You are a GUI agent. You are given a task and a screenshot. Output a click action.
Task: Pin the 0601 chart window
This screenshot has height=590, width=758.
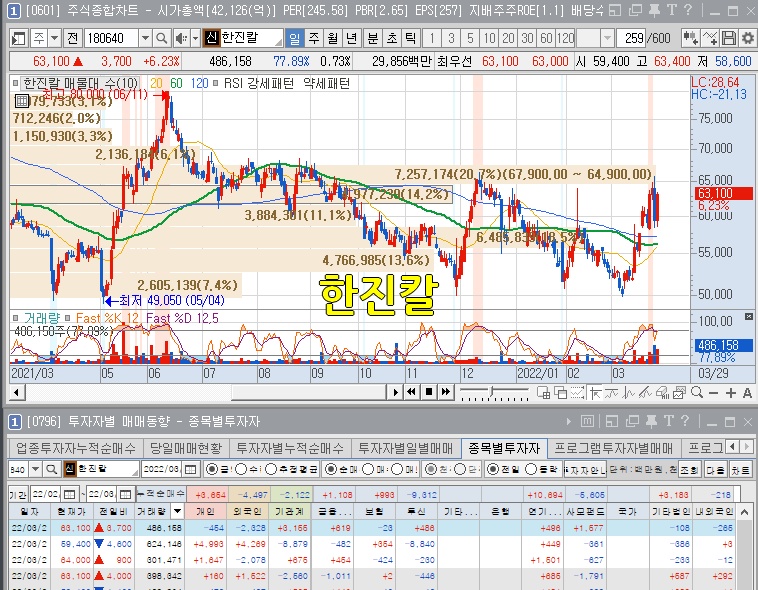pos(655,10)
